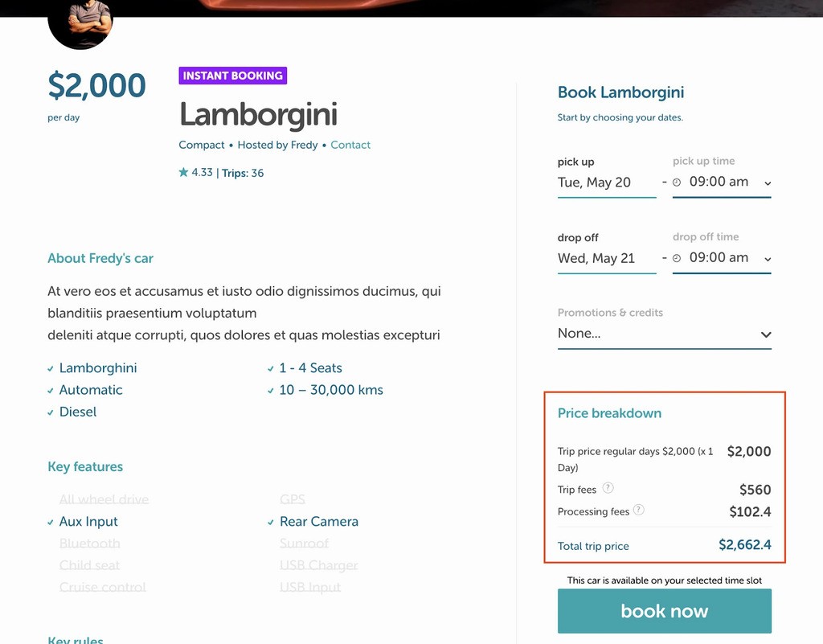
Task: Select the INSTANT BOOKING badge
Action: point(233,76)
